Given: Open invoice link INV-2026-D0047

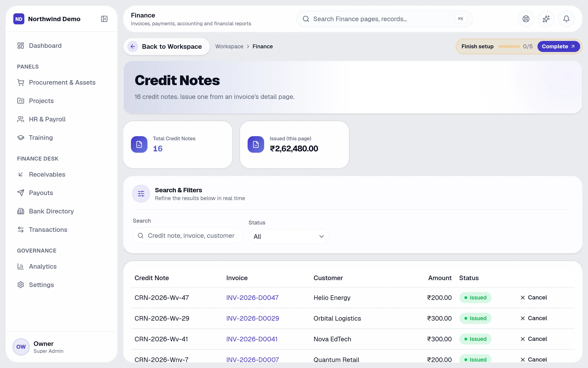Looking at the screenshot, I should 252,298.
